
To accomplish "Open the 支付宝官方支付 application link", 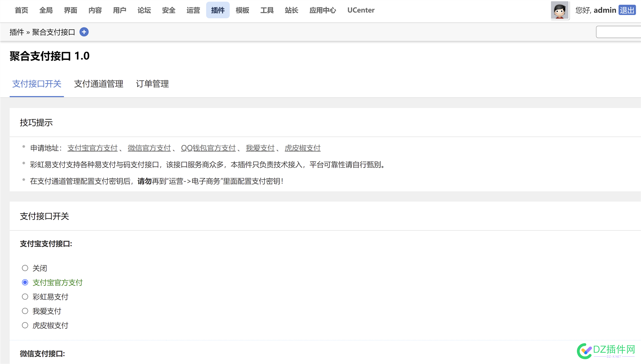I will click(93, 148).
